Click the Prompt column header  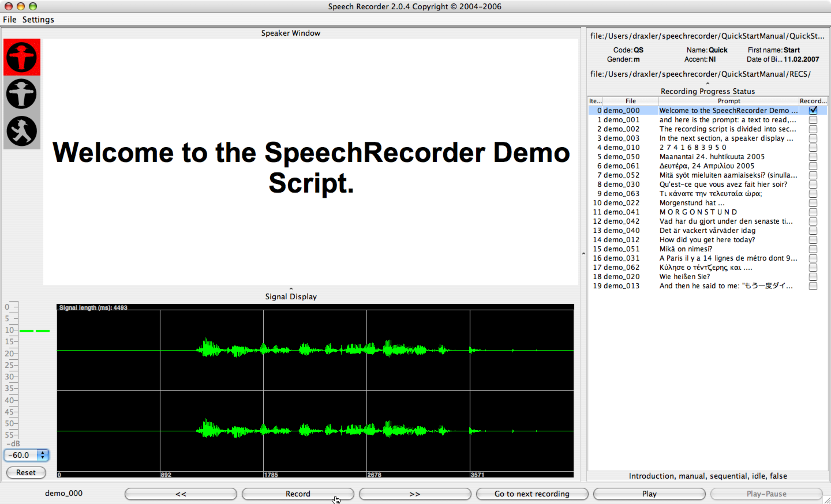(729, 101)
